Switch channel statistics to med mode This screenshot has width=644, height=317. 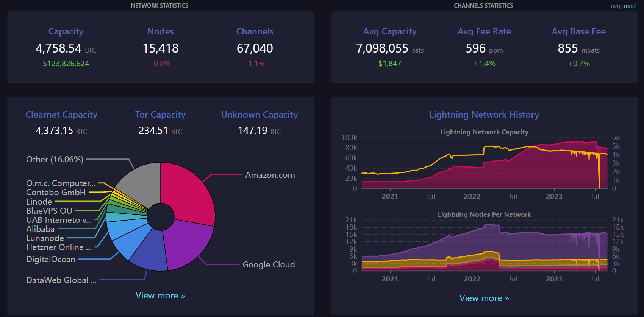(x=630, y=6)
